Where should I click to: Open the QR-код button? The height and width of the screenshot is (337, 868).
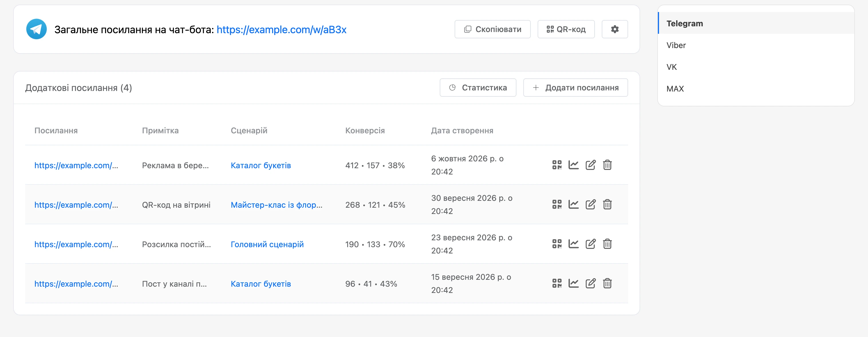[x=566, y=29]
